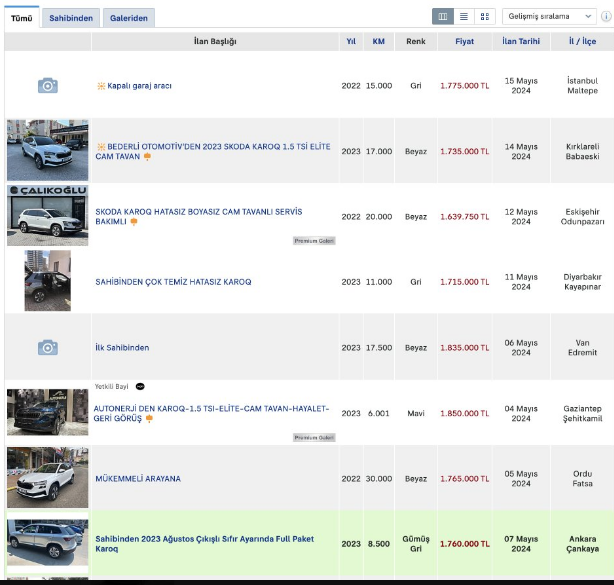
Task: Switch to the Galeriden tab
Action: click(129, 18)
